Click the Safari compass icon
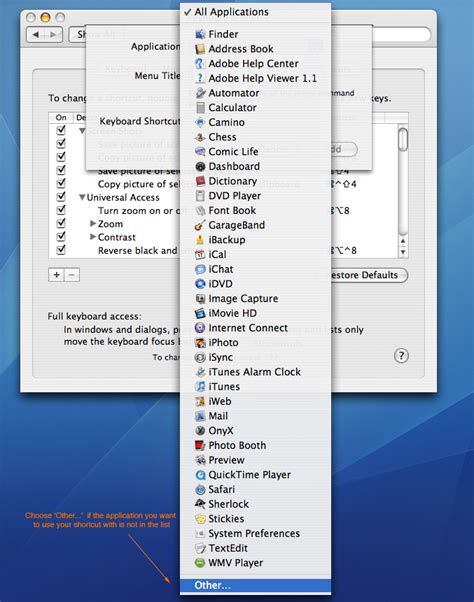This screenshot has width=474, height=602. click(200, 490)
